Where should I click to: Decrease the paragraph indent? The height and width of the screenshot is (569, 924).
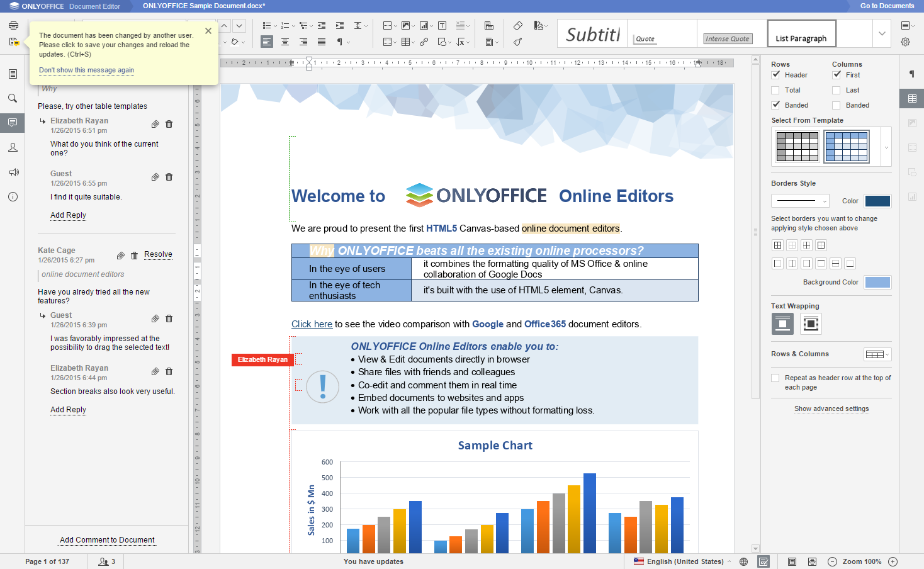point(322,26)
